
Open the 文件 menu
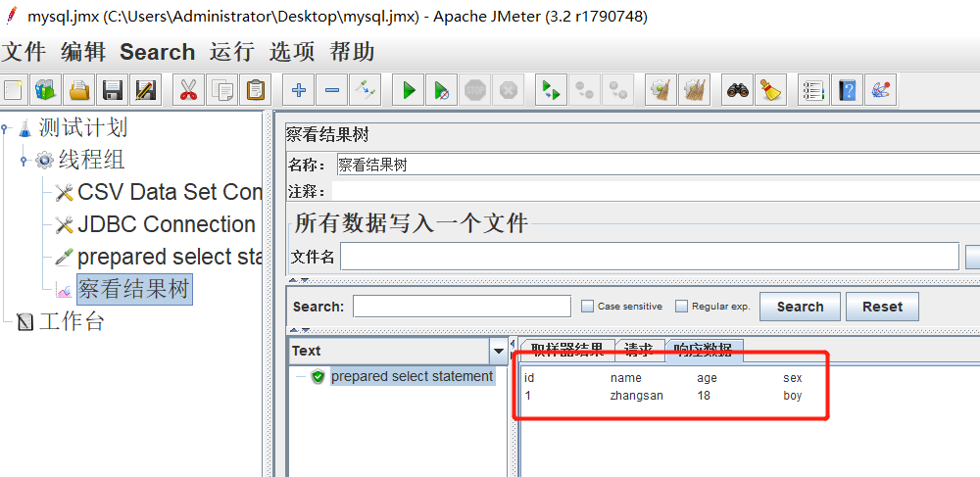[24, 52]
